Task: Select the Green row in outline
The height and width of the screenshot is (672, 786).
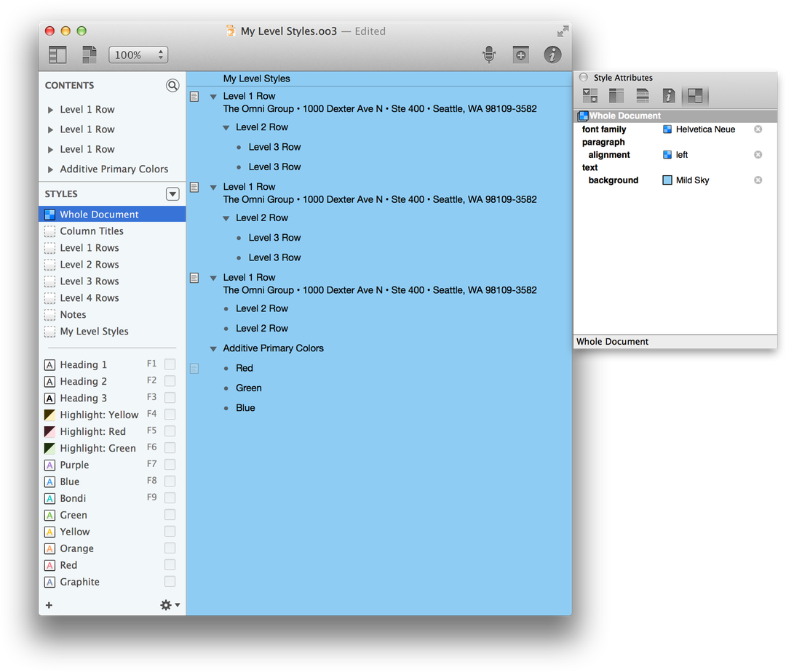Action: (x=249, y=388)
